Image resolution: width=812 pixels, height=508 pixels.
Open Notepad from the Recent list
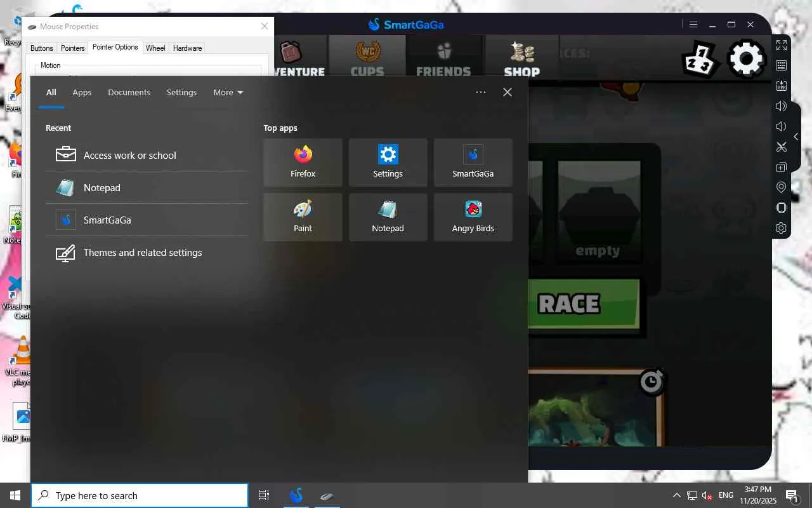[147, 187]
